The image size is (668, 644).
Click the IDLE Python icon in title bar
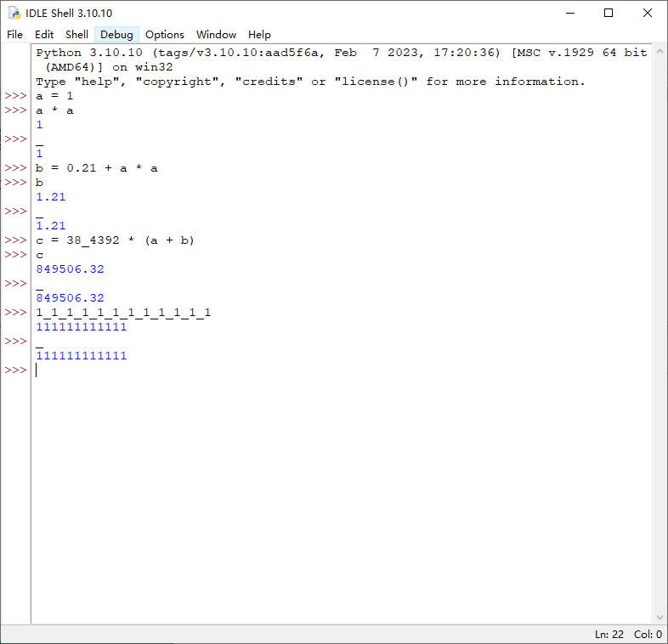click(14, 14)
